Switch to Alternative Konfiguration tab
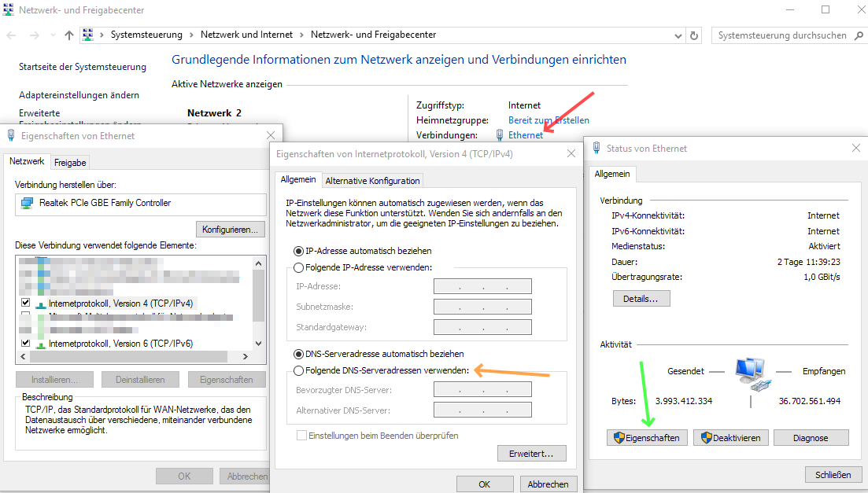 click(x=372, y=181)
